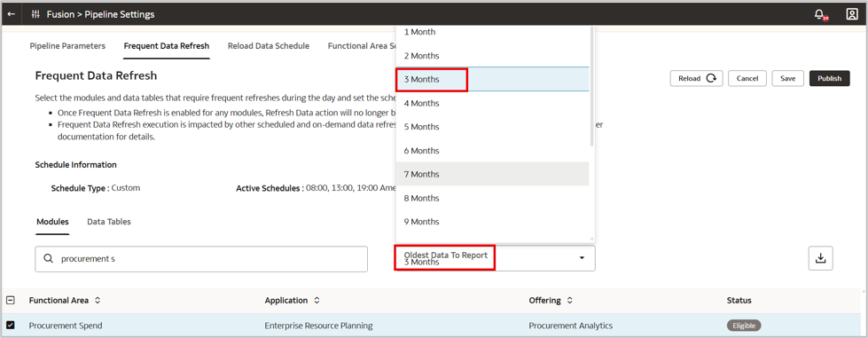This screenshot has width=868, height=338.
Task: Choose 9 Months from the list
Action: coord(492,222)
